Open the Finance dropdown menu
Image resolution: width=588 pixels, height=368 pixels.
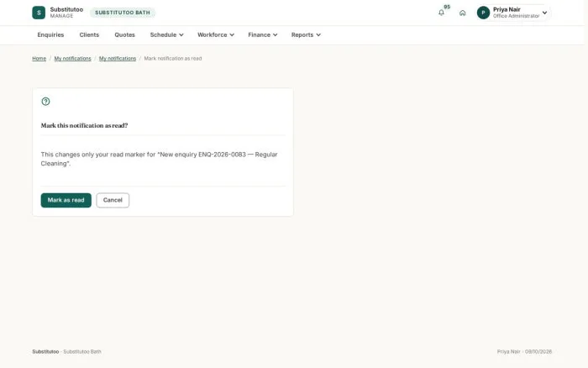click(x=262, y=35)
